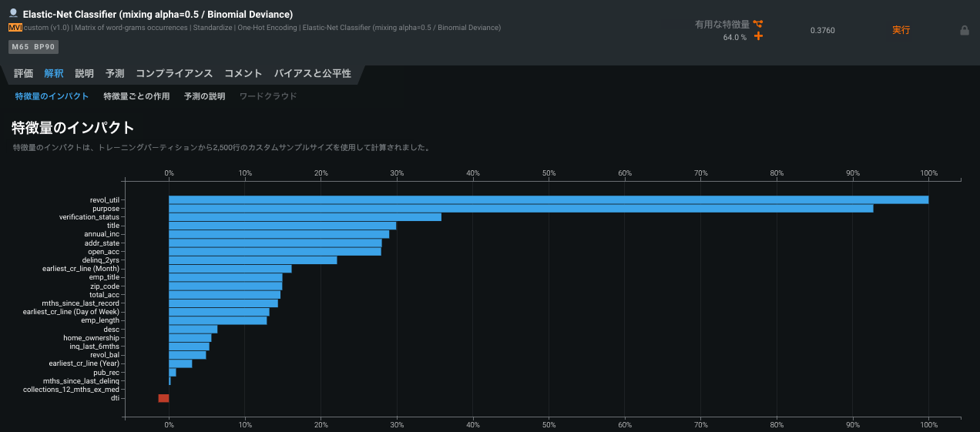Click the orange MVI badge icon
The image size is (980, 432).
point(15,28)
